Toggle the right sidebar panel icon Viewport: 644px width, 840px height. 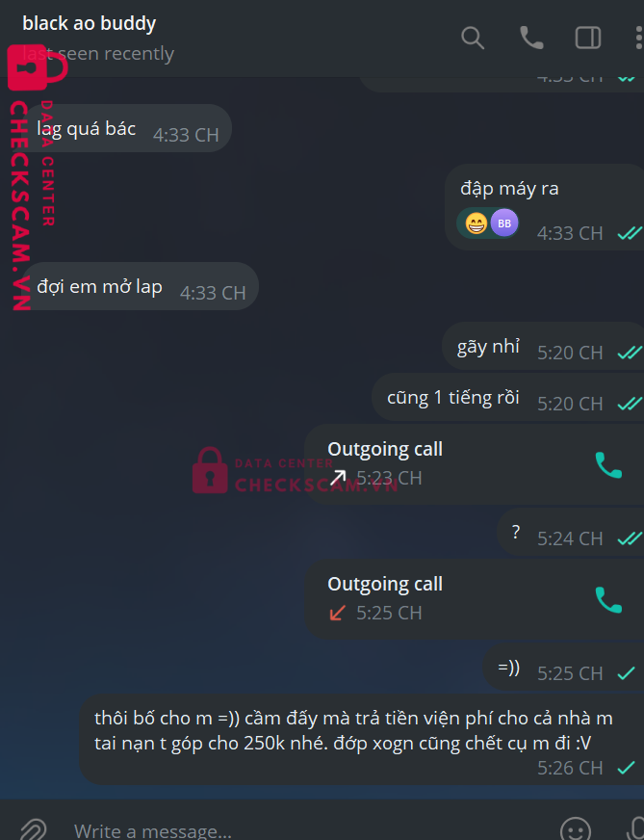(x=588, y=38)
